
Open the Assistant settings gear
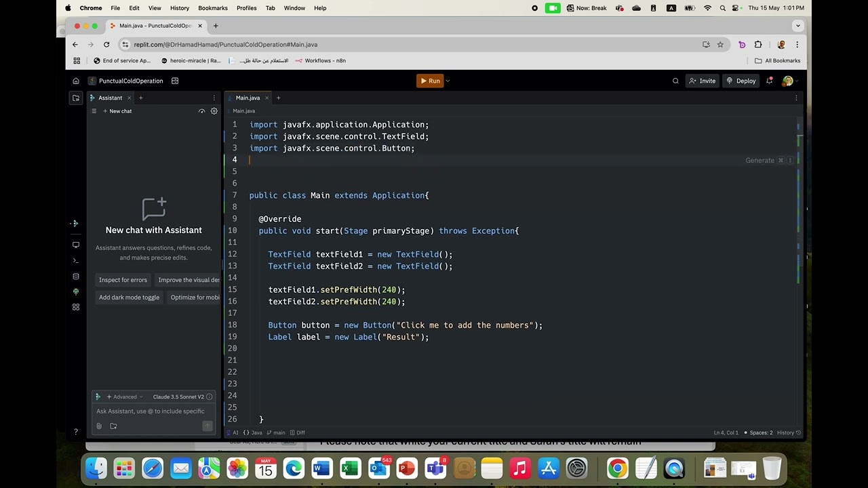(214, 111)
